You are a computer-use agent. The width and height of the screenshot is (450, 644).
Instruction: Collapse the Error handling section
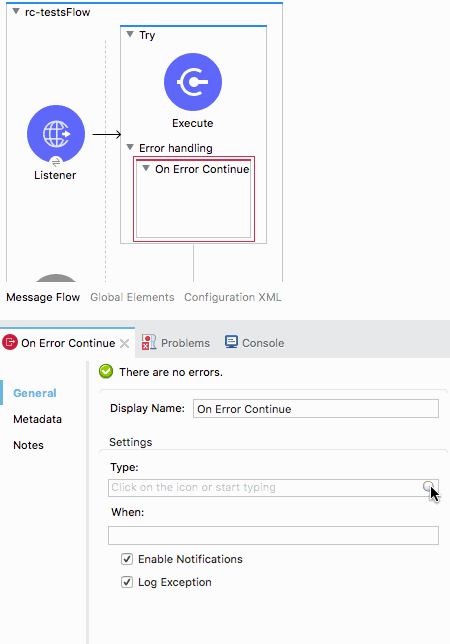coord(130,147)
